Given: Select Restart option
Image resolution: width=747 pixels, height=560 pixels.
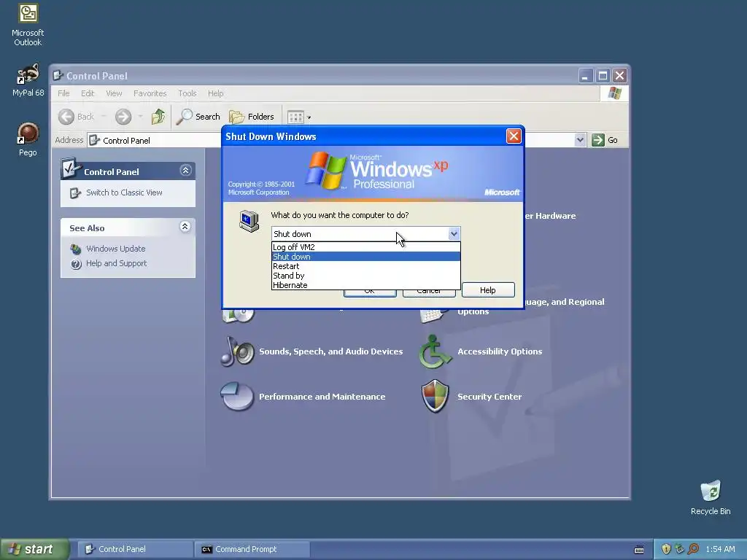Looking at the screenshot, I should click(366, 266).
